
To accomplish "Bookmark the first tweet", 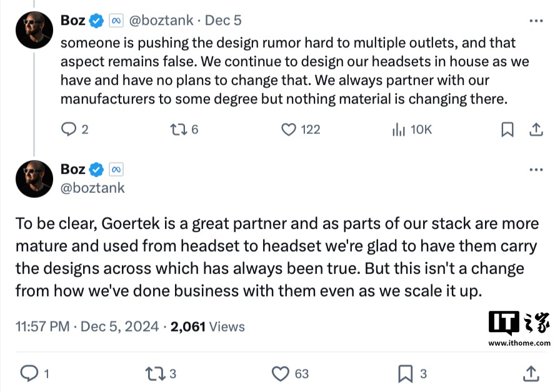I will [507, 129].
